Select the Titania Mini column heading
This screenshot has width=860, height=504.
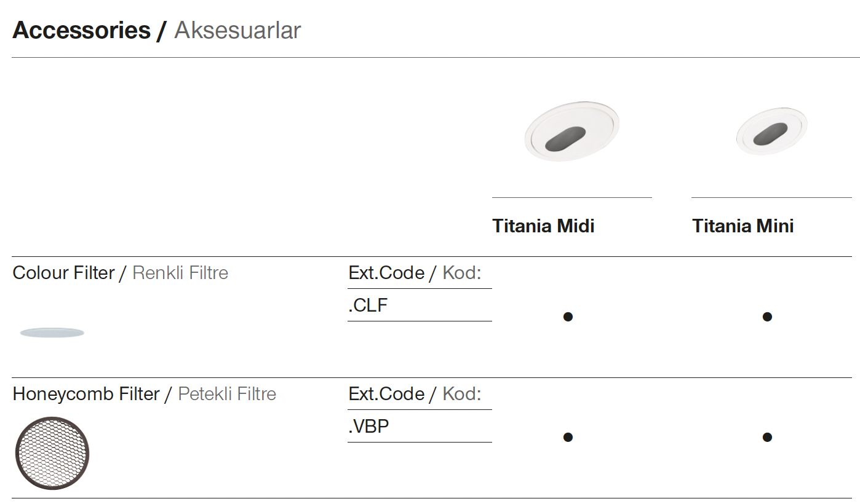point(743,226)
